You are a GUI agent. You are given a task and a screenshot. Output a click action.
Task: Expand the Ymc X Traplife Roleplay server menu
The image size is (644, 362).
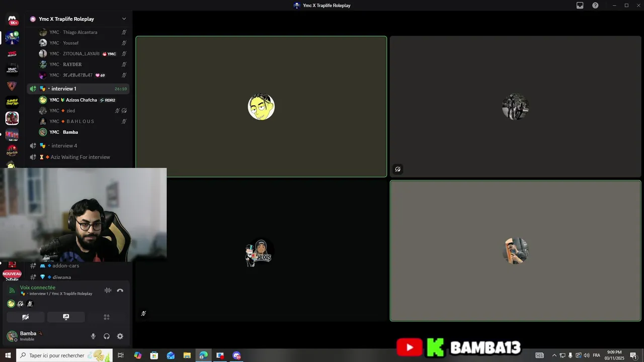(x=124, y=19)
